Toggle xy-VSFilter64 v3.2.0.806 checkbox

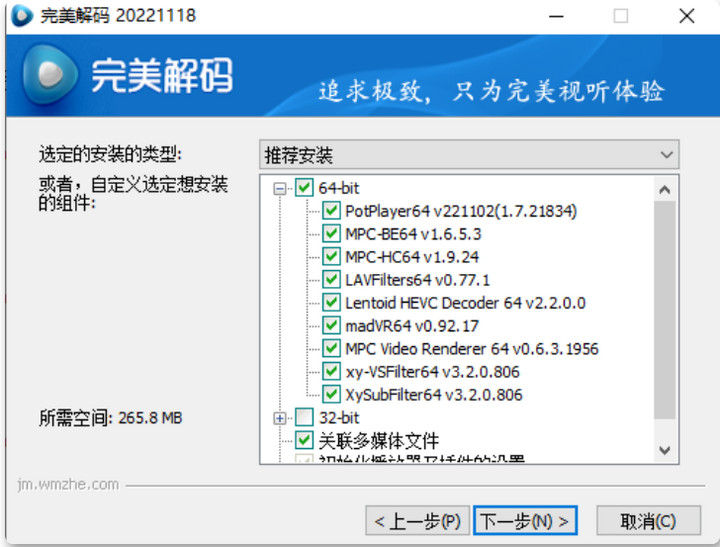(331, 372)
